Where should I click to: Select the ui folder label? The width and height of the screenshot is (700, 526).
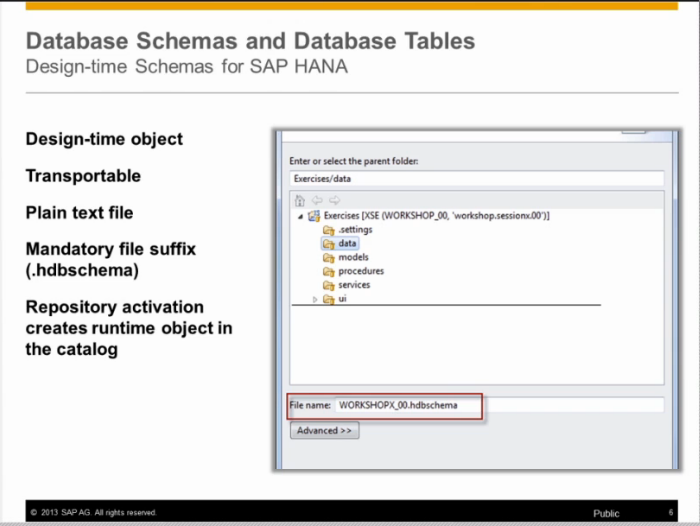point(342,299)
